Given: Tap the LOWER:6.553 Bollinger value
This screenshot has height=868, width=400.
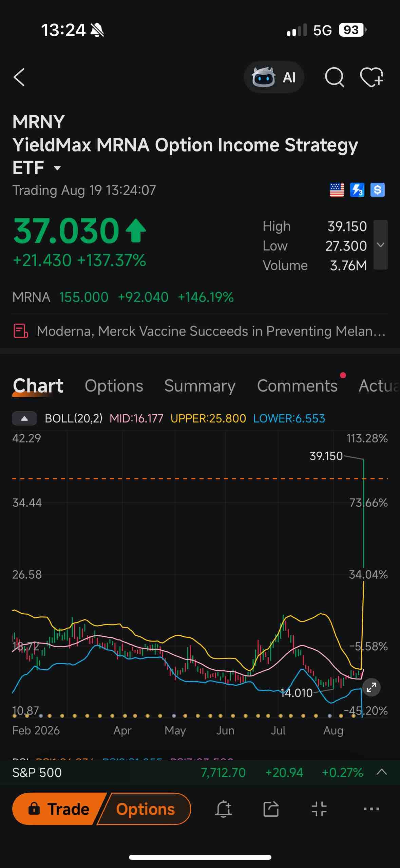Looking at the screenshot, I should click(289, 418).
